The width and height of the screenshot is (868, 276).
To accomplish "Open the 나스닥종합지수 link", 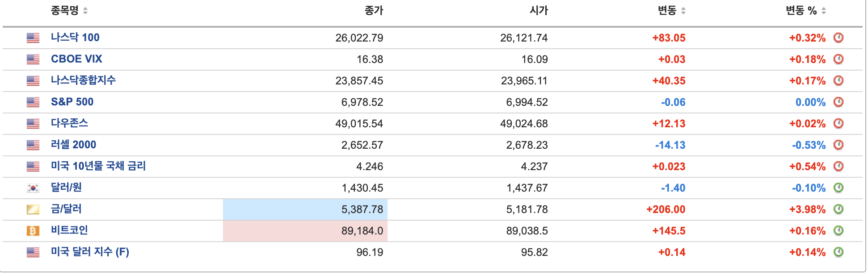I will click(83, 80).
